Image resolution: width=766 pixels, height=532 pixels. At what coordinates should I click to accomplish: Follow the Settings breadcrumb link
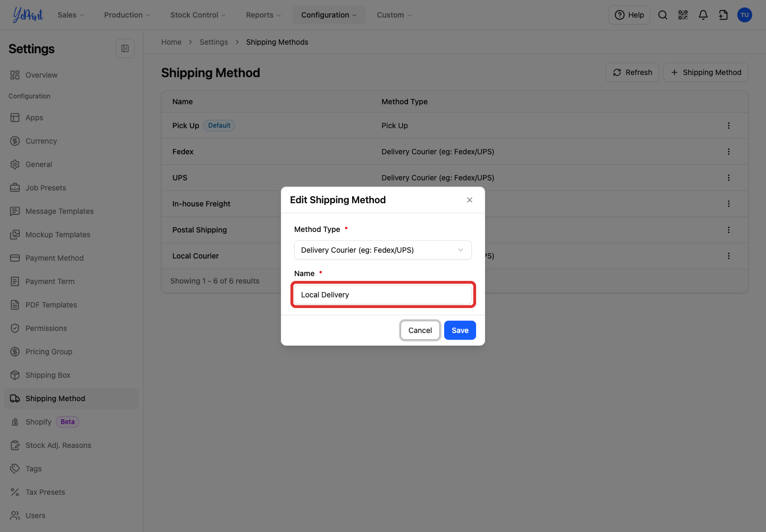click(x=214, y=42)
